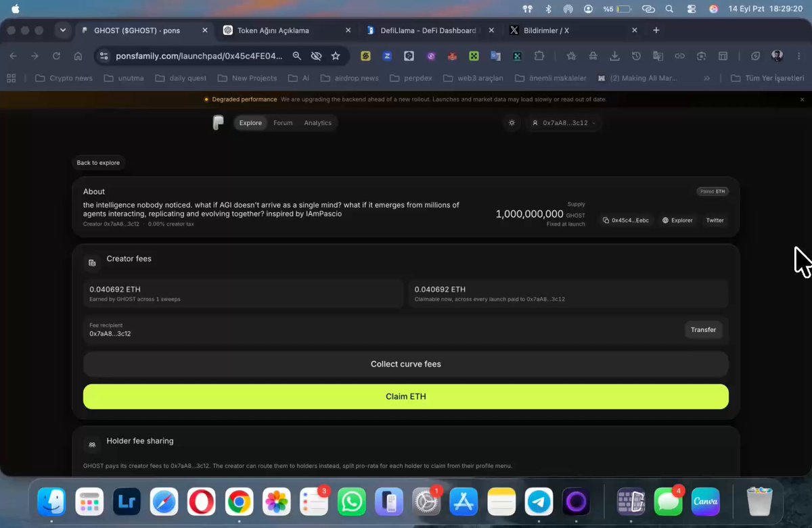The height and width of the screenshot is (528, 812).
Task: Open the 0x7aA8...3c12 wallet dropdown
Action: [564, 123]
